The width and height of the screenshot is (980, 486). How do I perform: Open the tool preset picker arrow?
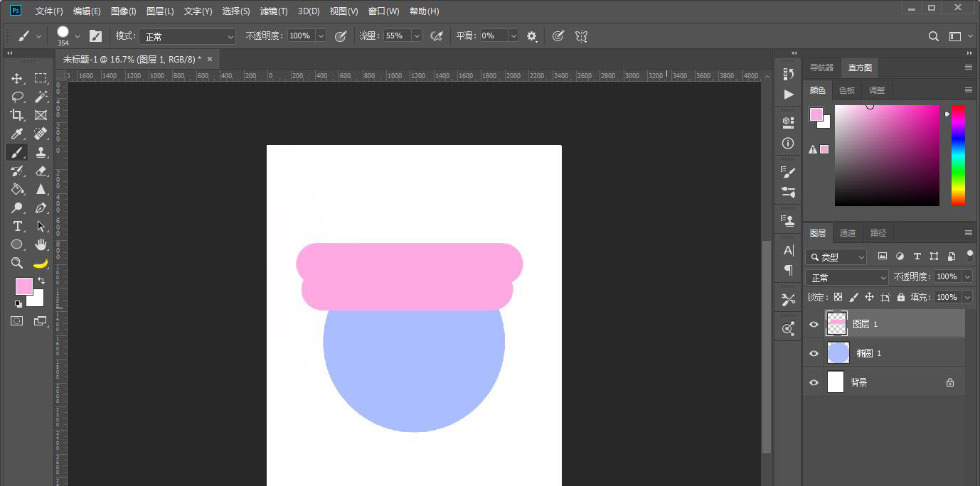click(x=38, y=36)
